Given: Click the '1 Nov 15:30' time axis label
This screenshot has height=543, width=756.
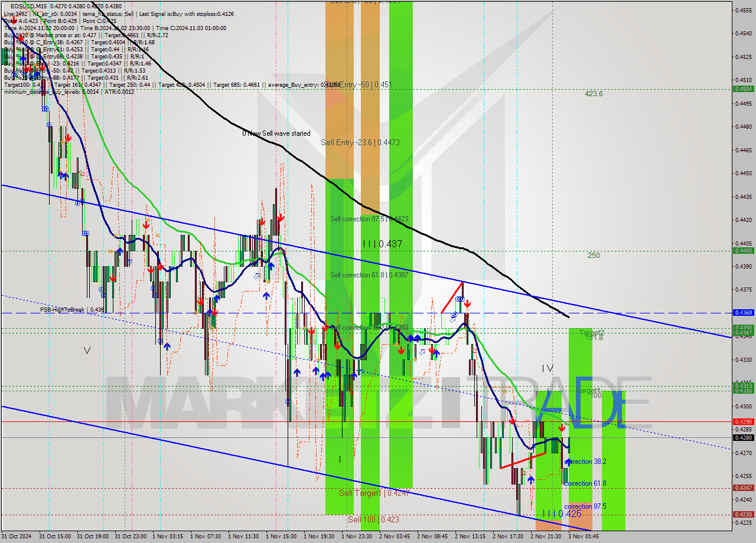Looking at the screenshot, I should coord(283,537).
